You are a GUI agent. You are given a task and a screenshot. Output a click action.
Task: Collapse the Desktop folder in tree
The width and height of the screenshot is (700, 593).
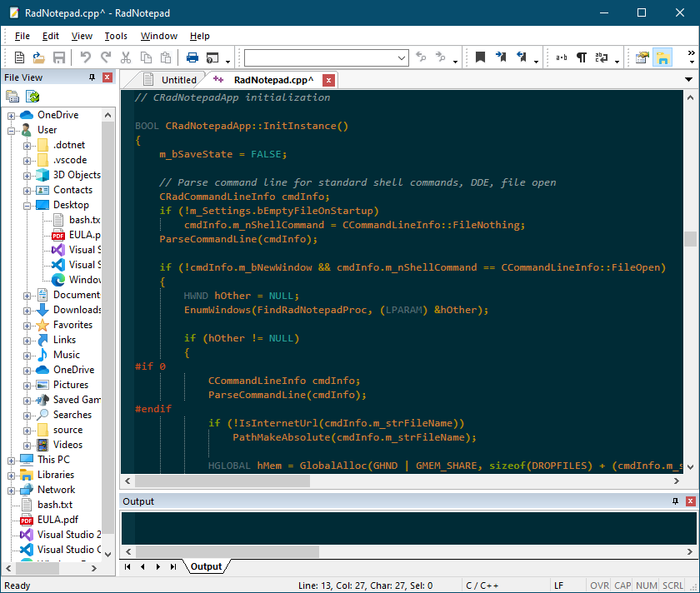[x=27, y=206]
